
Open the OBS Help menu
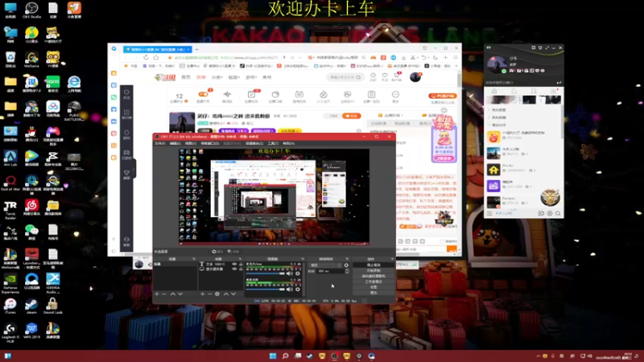click(x=288, y=143)
